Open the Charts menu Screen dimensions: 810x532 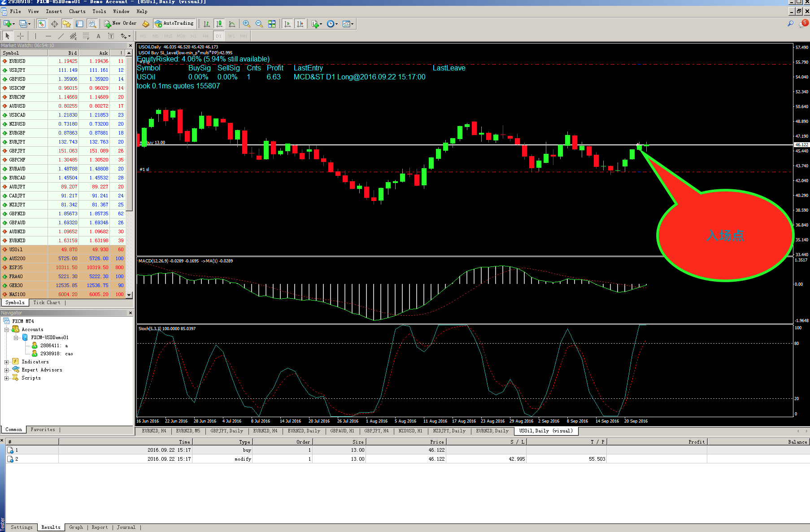77,11
